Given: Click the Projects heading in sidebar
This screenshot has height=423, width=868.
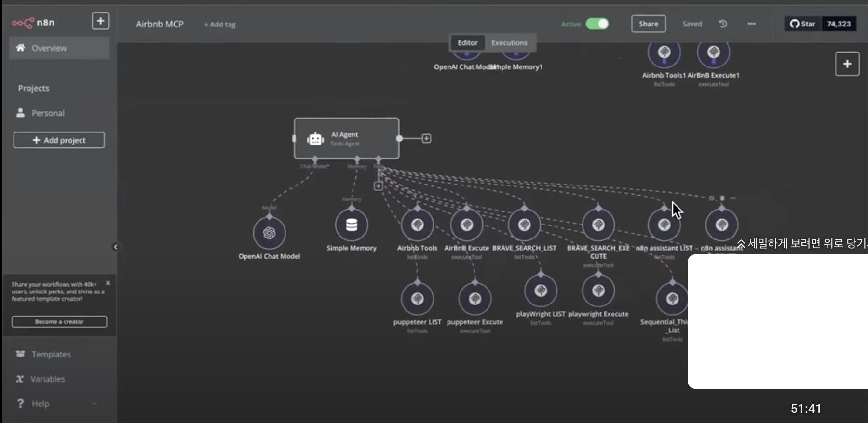Looking at the screenshot, I should 34,88.
